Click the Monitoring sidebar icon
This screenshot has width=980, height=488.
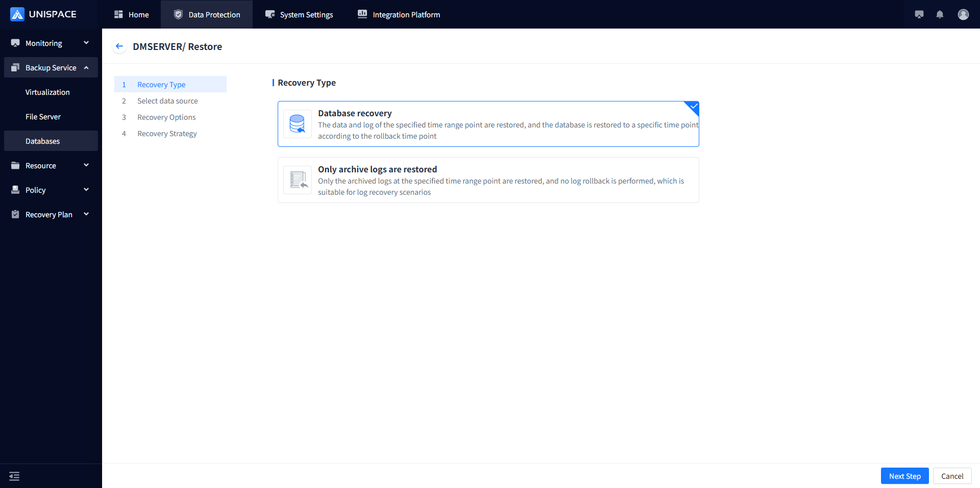pos(15,43)
